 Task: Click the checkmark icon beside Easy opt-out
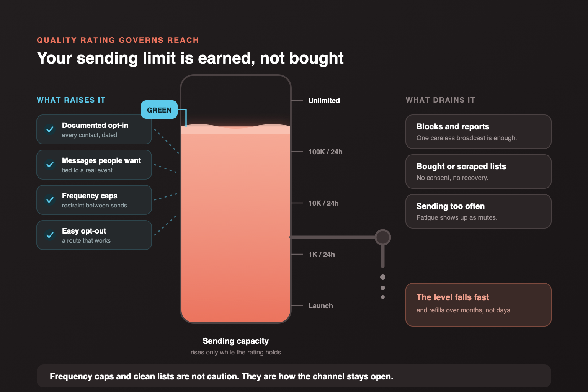[50, 235]
